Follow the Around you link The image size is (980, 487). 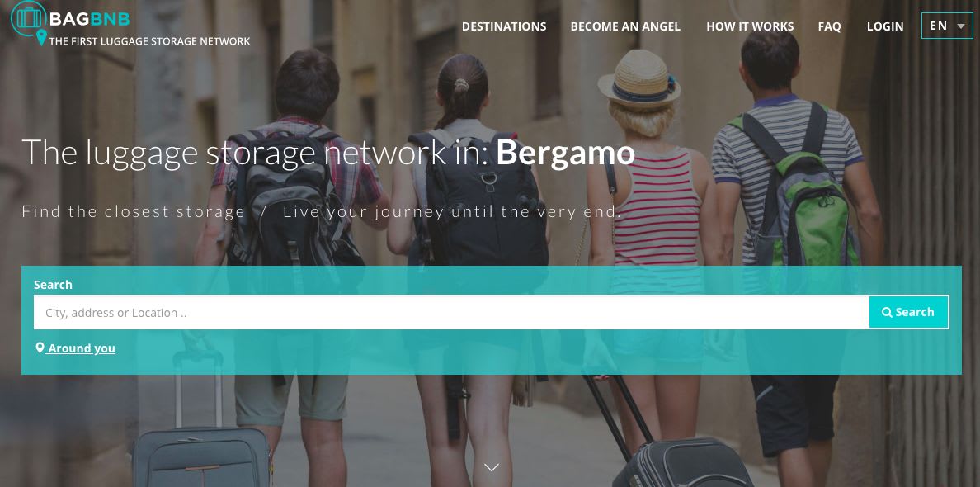click(81, 348)
